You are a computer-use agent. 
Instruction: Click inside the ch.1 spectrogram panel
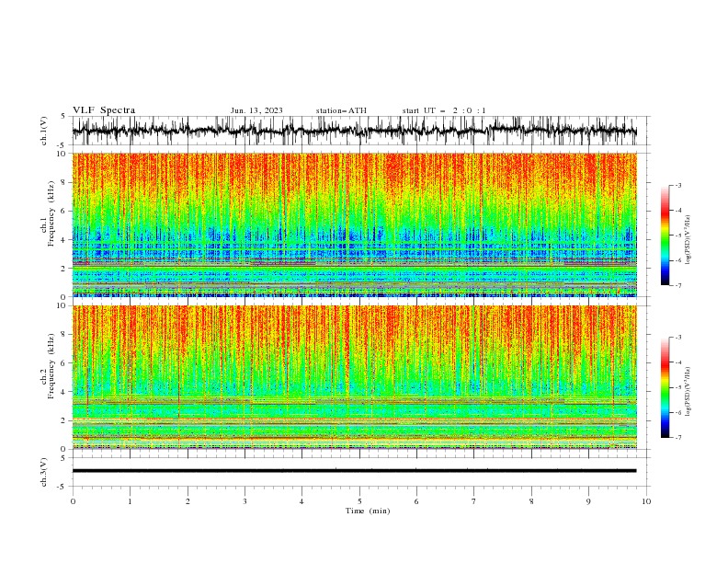click(x=355, y=224)
